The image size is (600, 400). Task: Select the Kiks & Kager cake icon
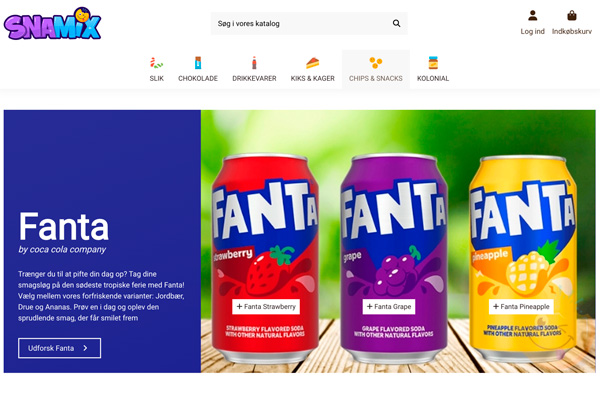313,62
